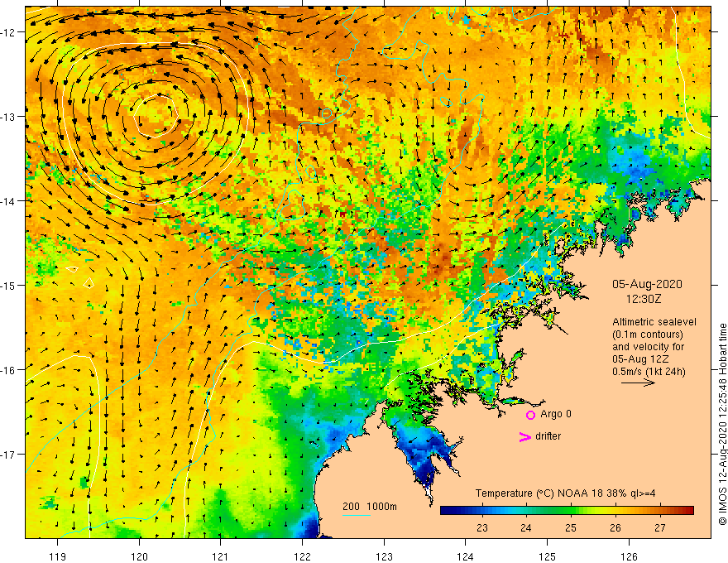Click the '05-Aug-2020' date text
Viewport: 728px width, 563px height.
point(647,284)
